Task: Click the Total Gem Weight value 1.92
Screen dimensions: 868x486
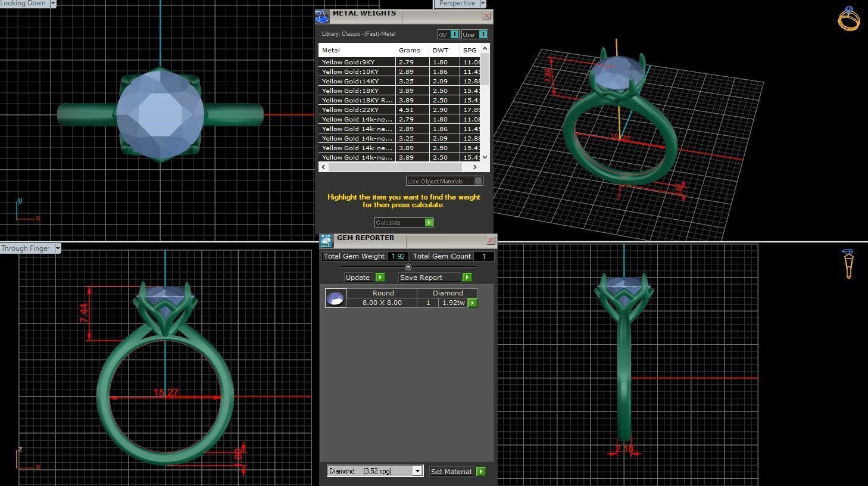Action: click(x=398, y=256)
